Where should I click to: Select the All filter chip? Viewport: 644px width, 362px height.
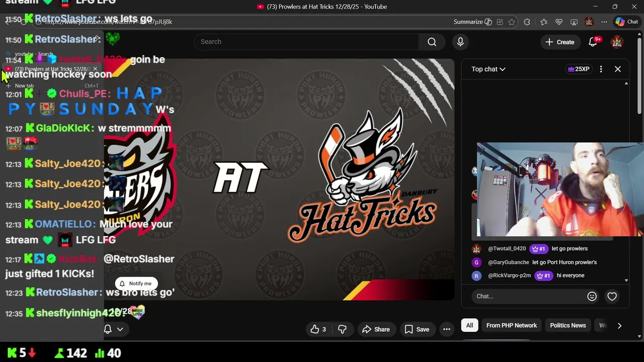(469, 325)
